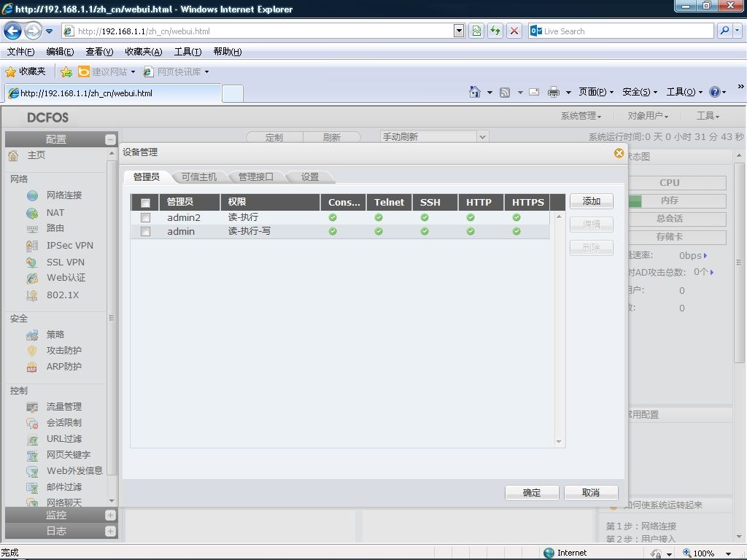Expand the 日志 panel
The image size is (747, 560).
tap(110, 532)
